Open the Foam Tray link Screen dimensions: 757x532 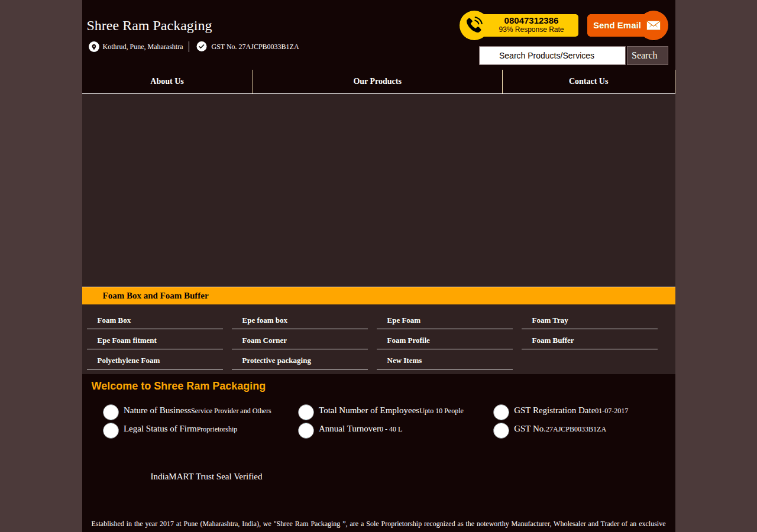click(x=550, y=320)
